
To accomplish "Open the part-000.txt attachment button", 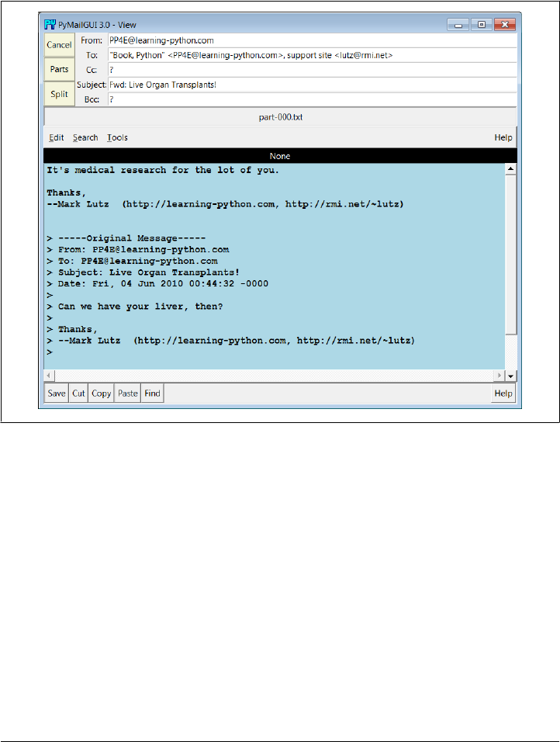I will (x=281, y=117).
